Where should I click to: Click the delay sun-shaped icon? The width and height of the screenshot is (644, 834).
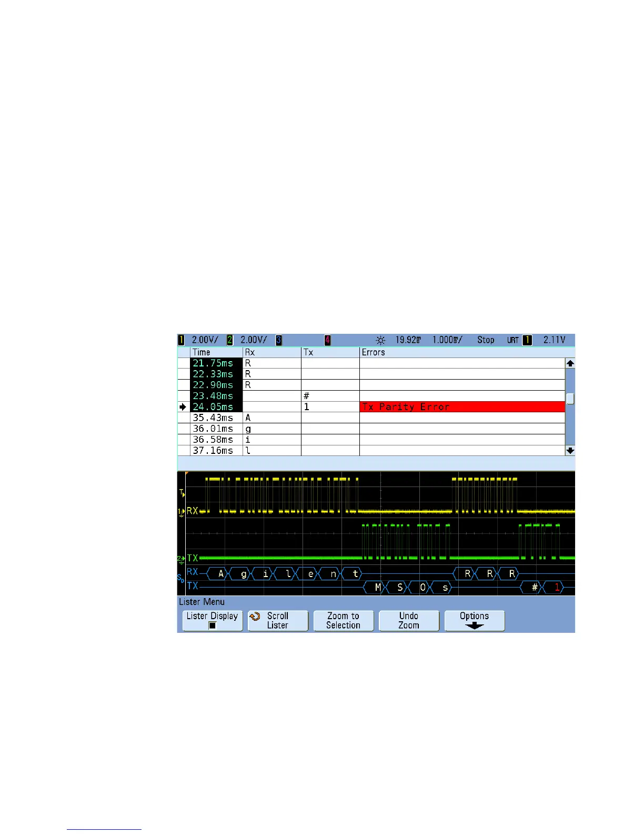tap(380, 341)
